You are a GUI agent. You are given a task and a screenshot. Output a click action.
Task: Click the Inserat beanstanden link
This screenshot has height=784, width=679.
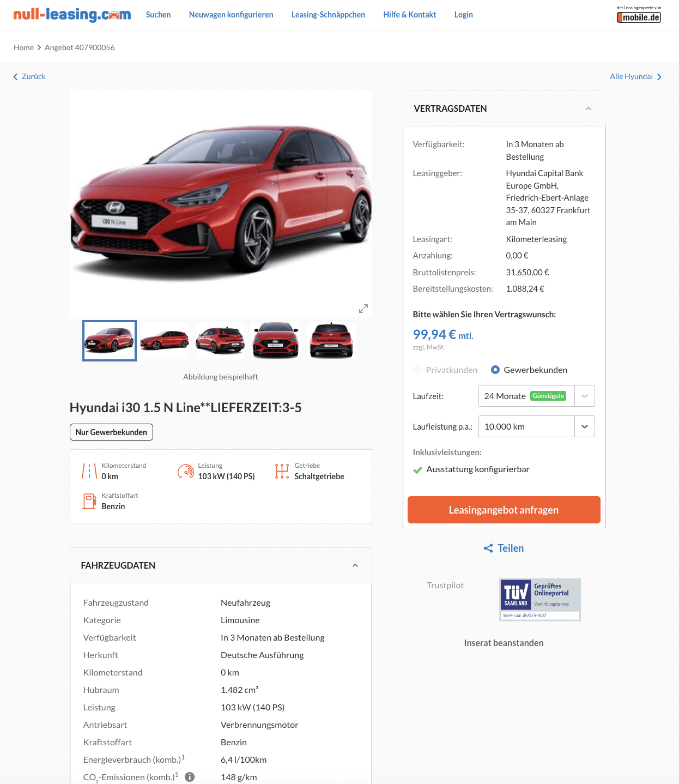[504, 643]
